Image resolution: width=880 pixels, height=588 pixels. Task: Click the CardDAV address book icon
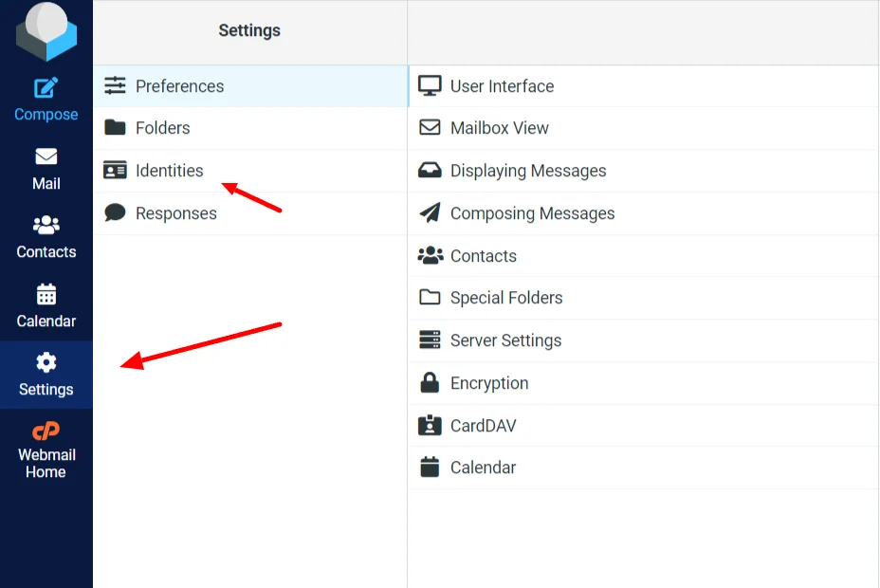(x=431, y=425)
